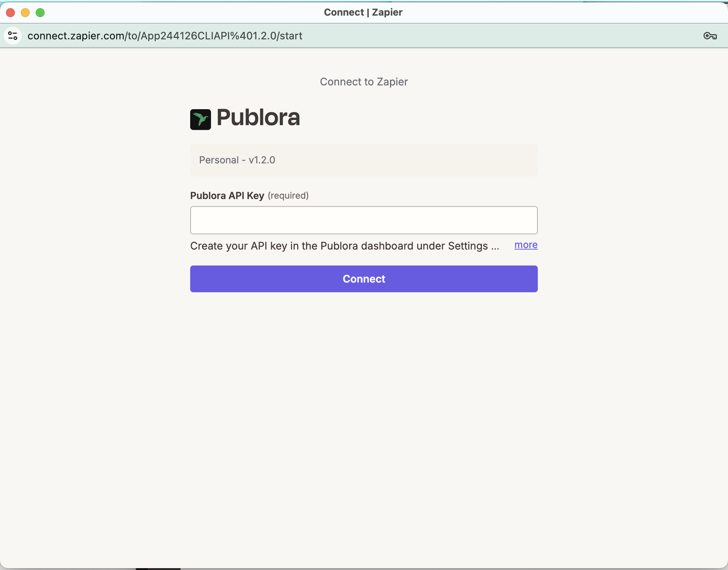Focus the Publora API Key input field
The height and width of the screenshot is (570, 728).
point(364,220)
